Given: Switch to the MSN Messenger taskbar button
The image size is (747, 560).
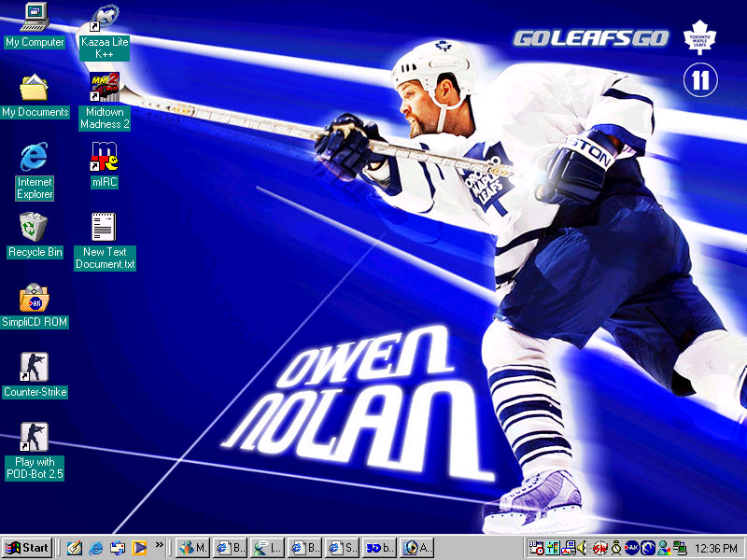Looking at the screenshot, I should (x=192, y=548).
